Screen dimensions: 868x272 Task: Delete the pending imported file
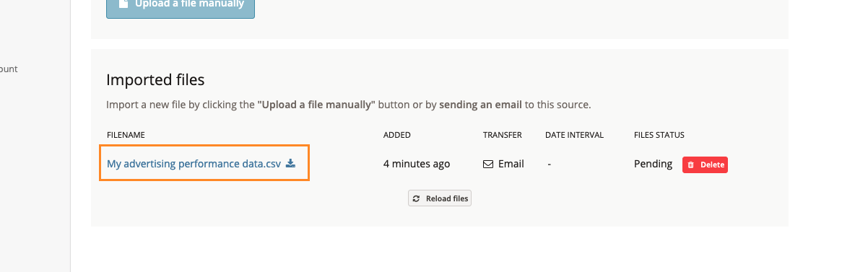[705, 164]
